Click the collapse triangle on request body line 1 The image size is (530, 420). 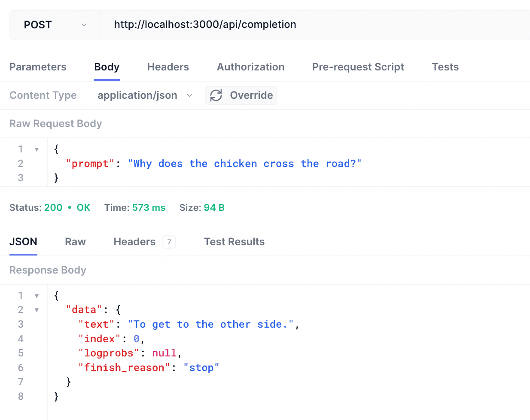pyautogui.click(x=37, y=149)
